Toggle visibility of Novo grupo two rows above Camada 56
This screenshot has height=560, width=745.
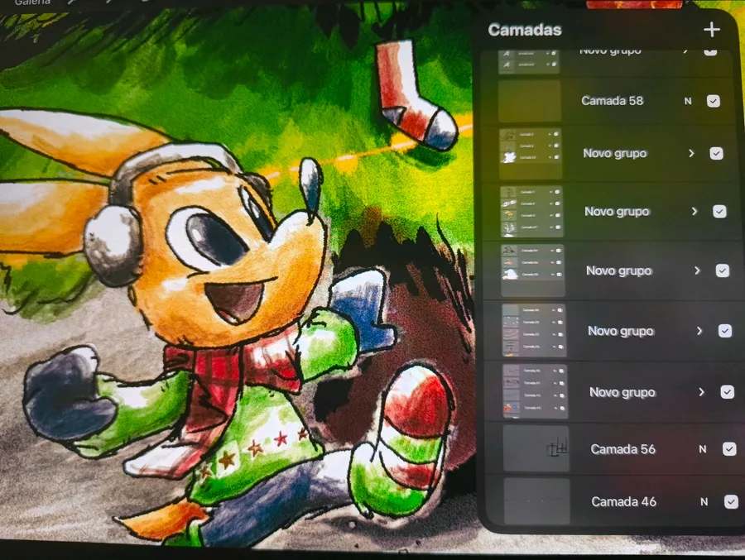pos(724,331)
